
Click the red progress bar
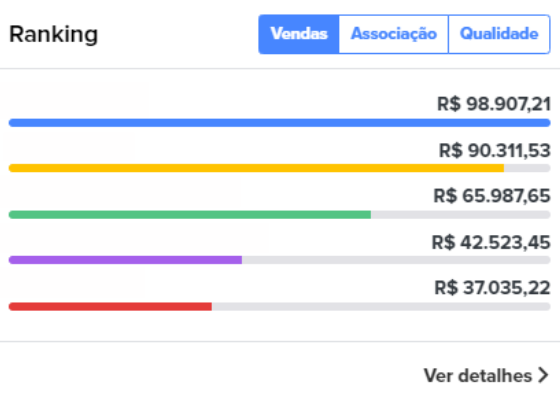point(110,307)
